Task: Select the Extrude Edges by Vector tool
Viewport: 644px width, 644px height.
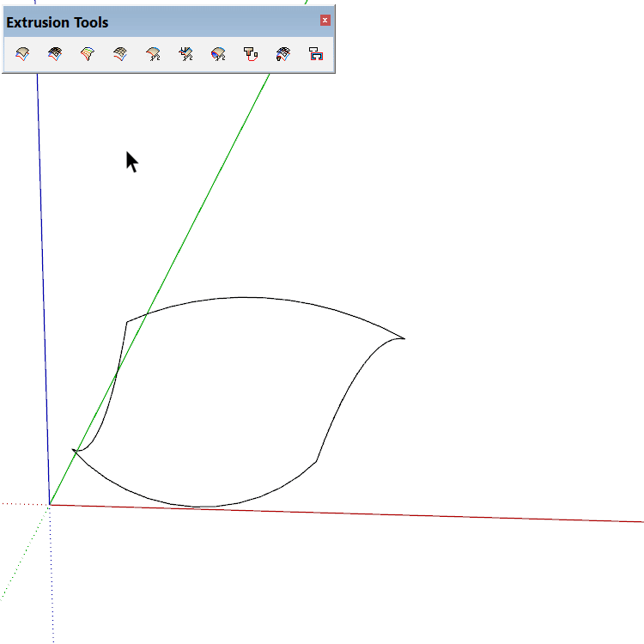Action: [x=153, y=54]
